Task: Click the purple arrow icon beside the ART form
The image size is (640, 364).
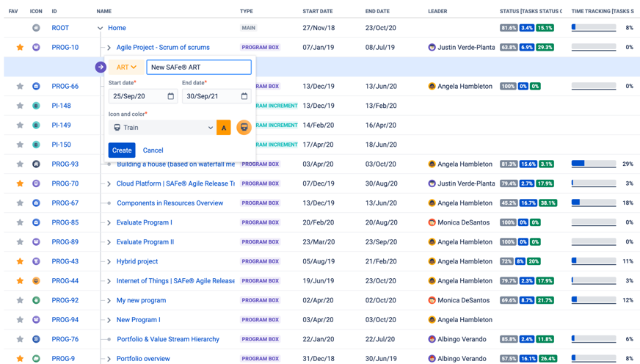Action: tap(101, 68)
